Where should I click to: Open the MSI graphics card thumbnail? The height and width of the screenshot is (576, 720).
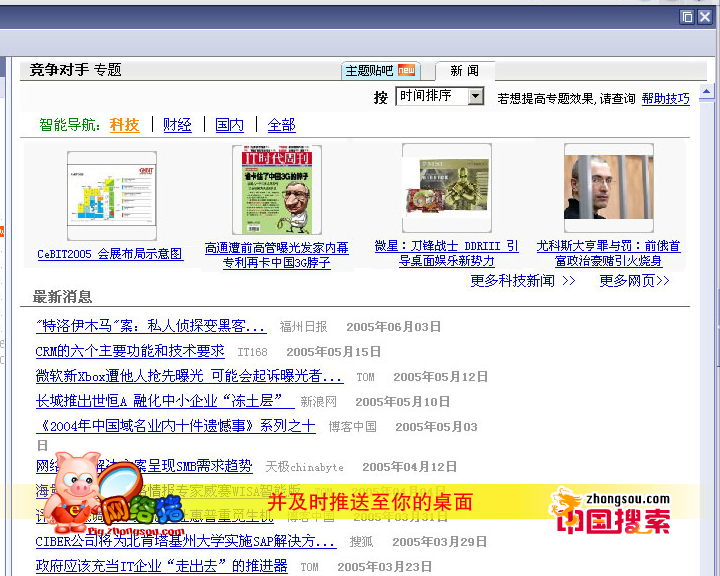pos(447,188)
